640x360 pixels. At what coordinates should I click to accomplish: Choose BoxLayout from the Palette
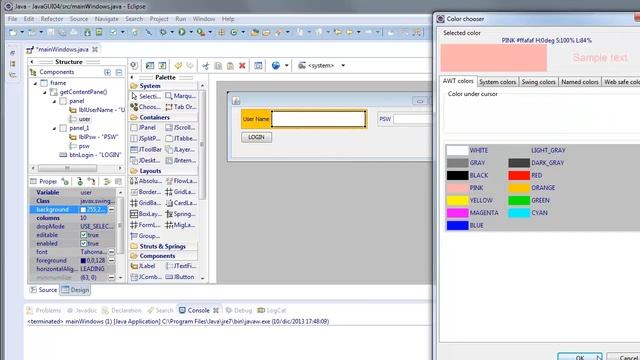coord(146,214)
